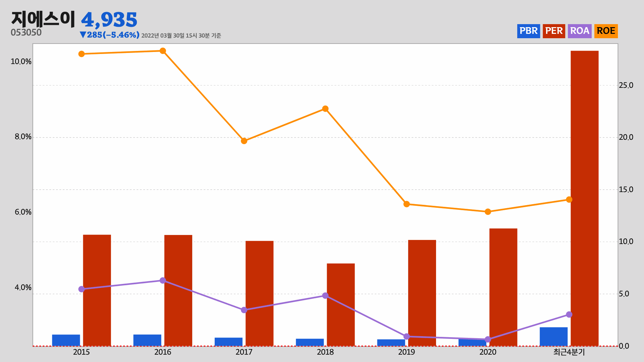This screenshot has height=362, width=644.
Task: Click the blue PBR bar for 2018
Action: (310, 342)
